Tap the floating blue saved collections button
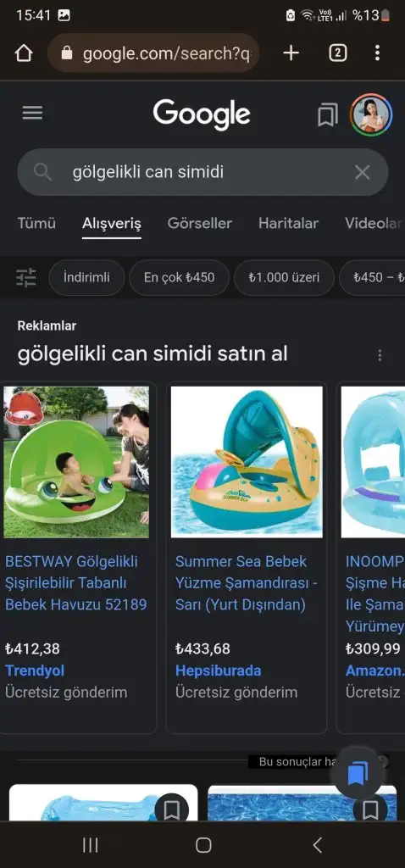 pos(358,775)
